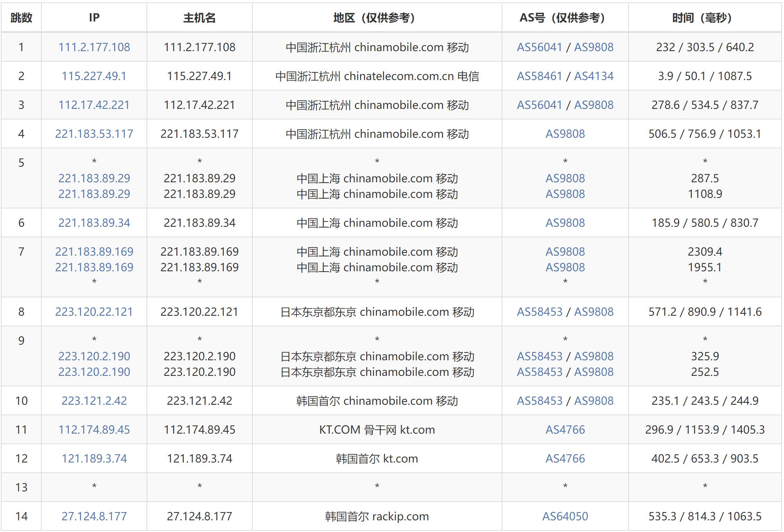The height and width of the screenshot is (532, 784).
Task: Select the 跳数 column header
Action: [21, 18]
